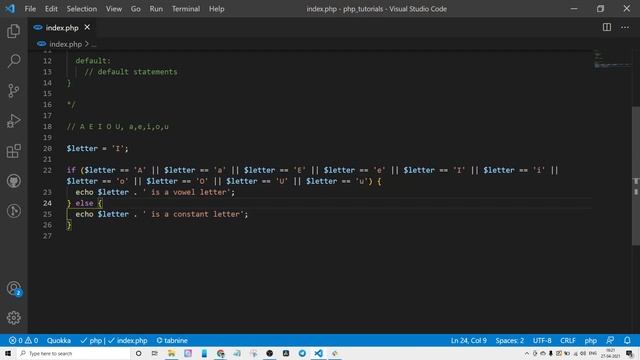Click the text 'is a constant letter'
This screenshot has width=640, height=360.
(195, 214)
